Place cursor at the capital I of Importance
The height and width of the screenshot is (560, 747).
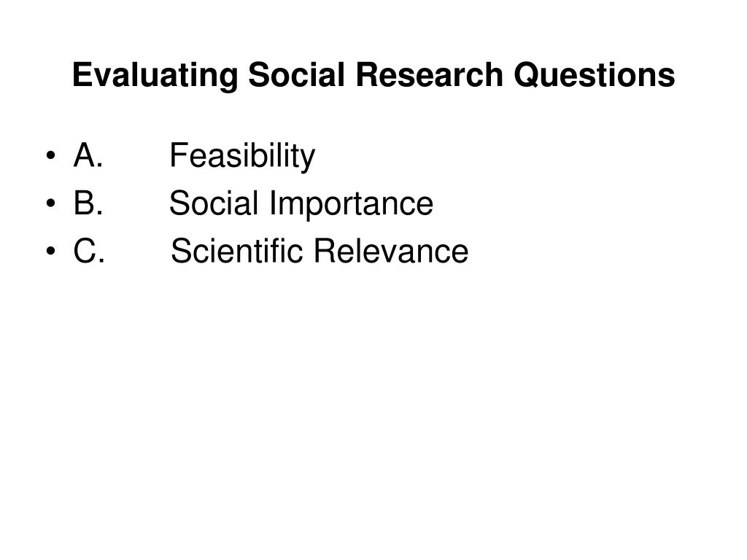[x=273, y=203]
